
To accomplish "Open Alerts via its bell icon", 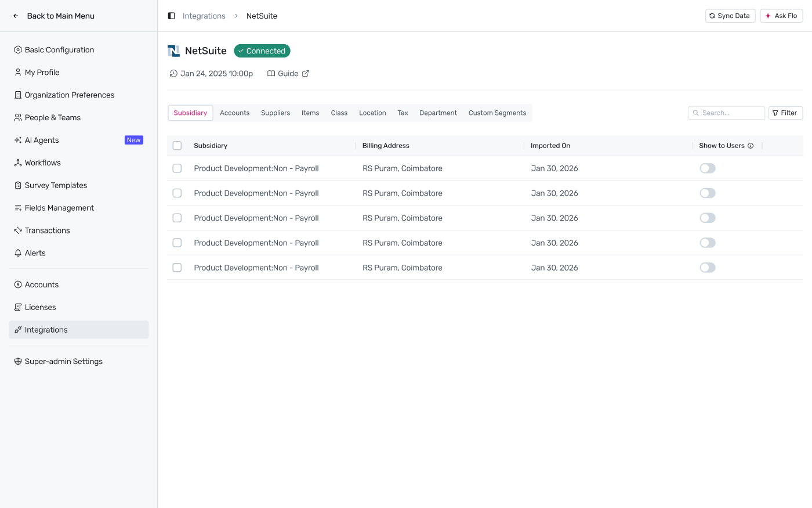I will [x=18, y=253].
